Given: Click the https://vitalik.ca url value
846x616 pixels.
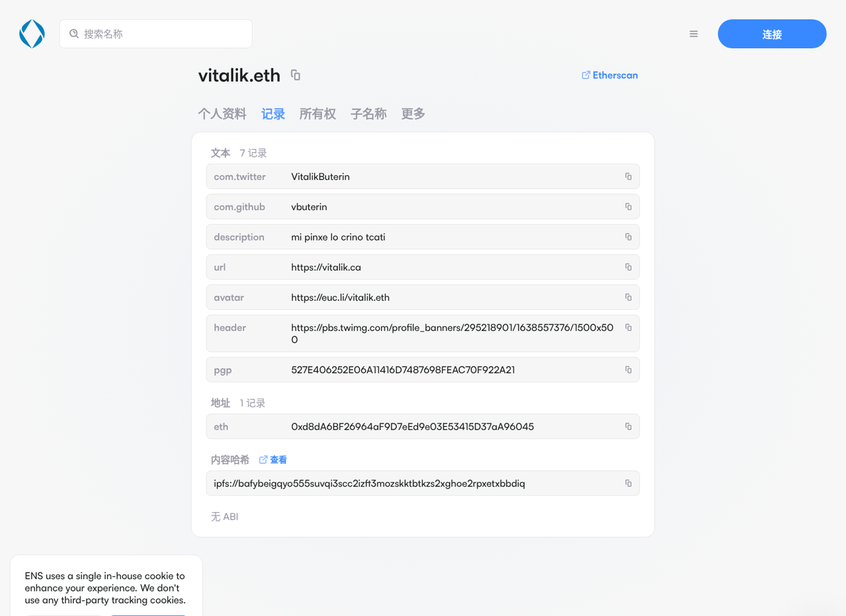Looking at the screenshot, I should pos(326,267).
